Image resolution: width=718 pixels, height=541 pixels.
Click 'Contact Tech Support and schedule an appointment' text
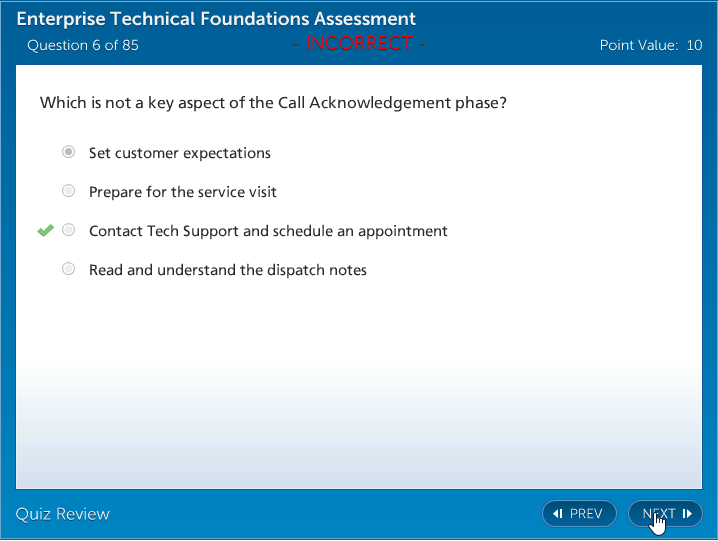tap(268, 231)
